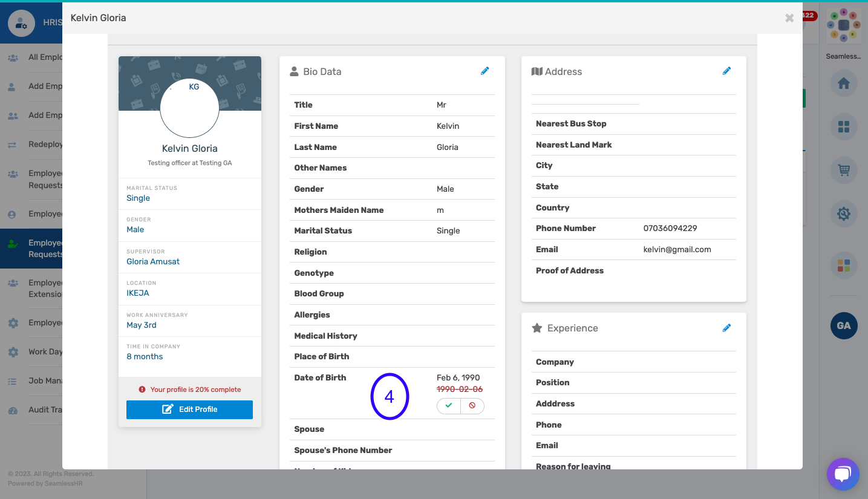Viewport: 868px width, 499px height.
Task: Select the Redeploy icon in the sidebar
Action: 12,144
